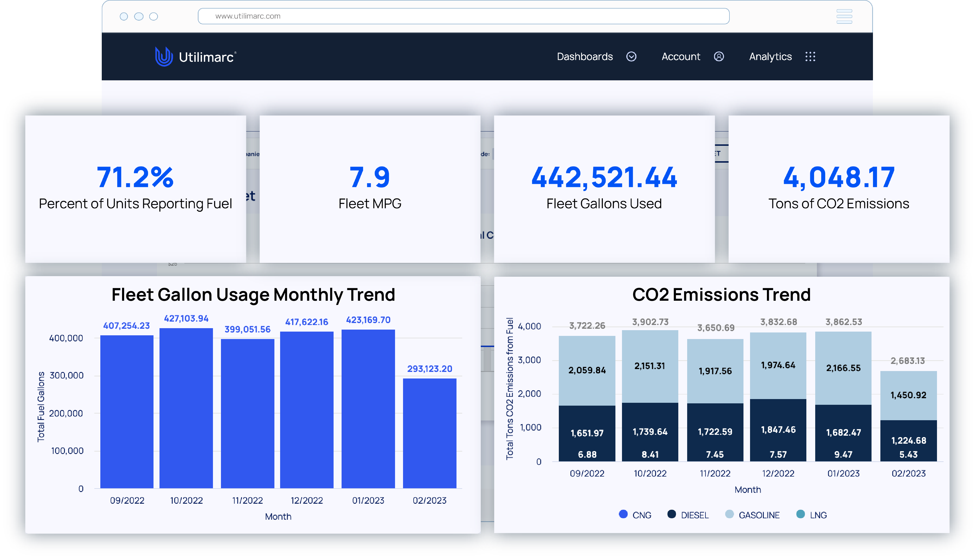
Task: Click diesel segment 1,739.64 for 10/2022
Action: point(650,432)
